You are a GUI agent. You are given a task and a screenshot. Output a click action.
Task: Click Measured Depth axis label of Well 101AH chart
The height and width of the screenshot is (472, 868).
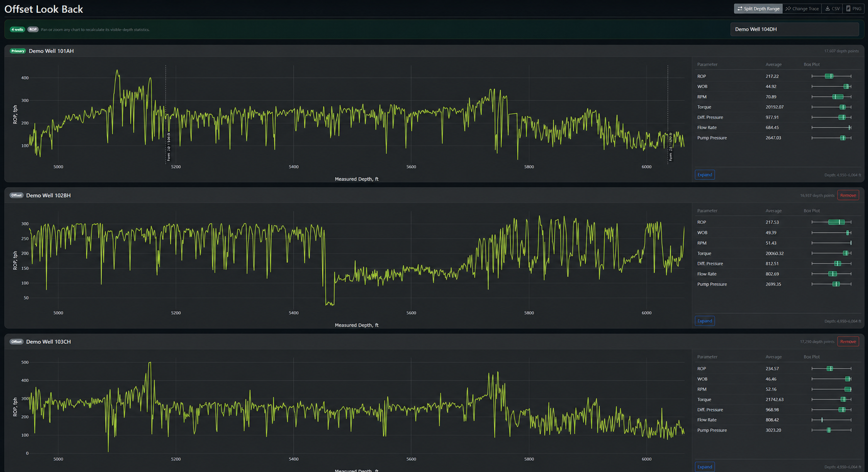[356, 179]
